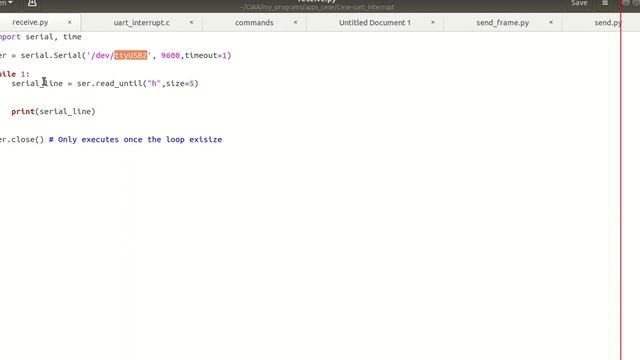This screenshot has width=640, height=360.
Task: Expand the Open dropdown arrow
Action: click(x=10, y=3)
